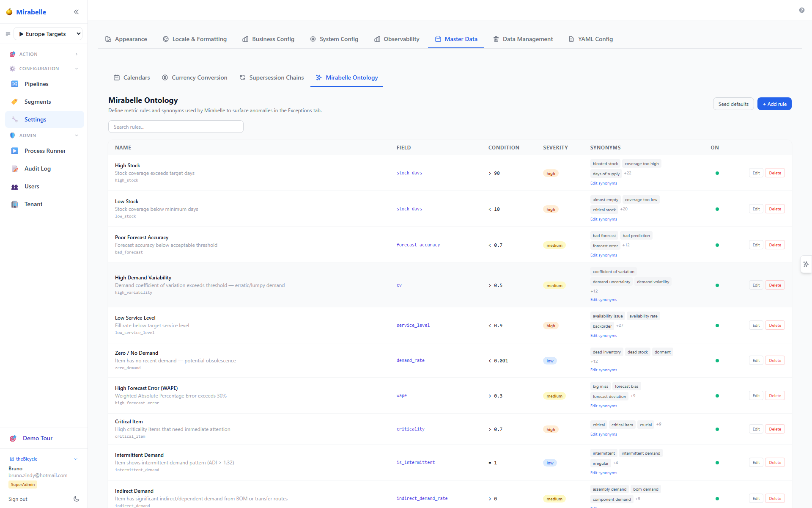Image resolution: width=812 pixels, height=508 pixels.
Task: Open the floating assistant sparkle icon
Action: 806,264
